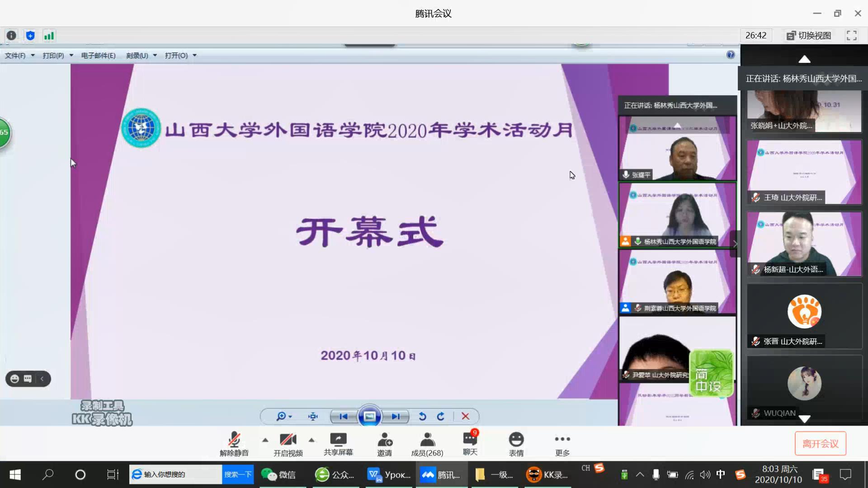Switch the view layout

click(x=809, y=35)
